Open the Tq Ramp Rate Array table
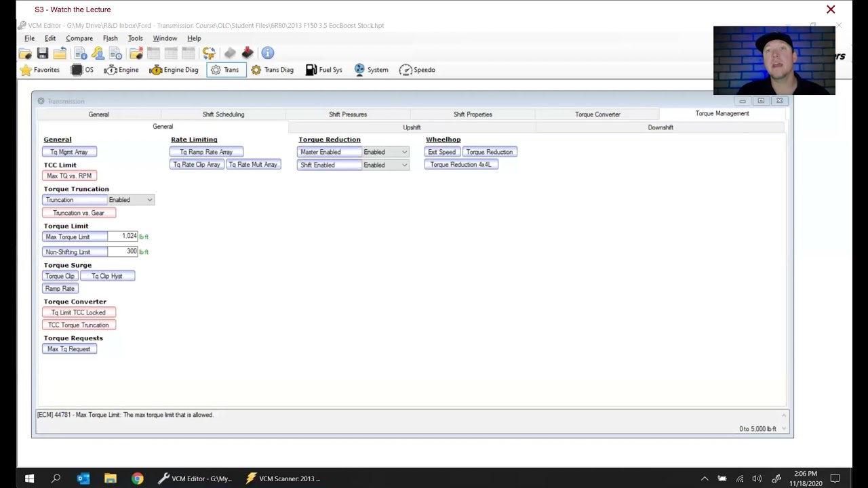This screenshot has height=488, width=868. tap(206, 152)
